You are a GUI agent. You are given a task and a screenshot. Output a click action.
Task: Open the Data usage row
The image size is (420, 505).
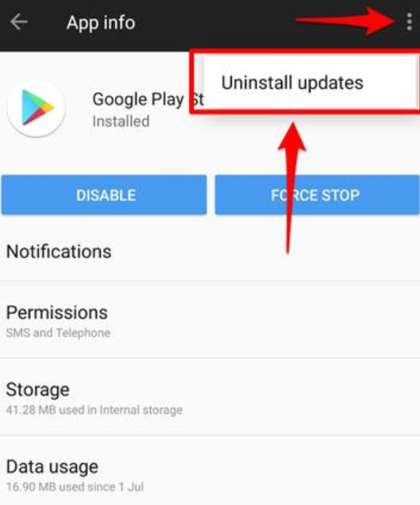(x=210, y=471)
